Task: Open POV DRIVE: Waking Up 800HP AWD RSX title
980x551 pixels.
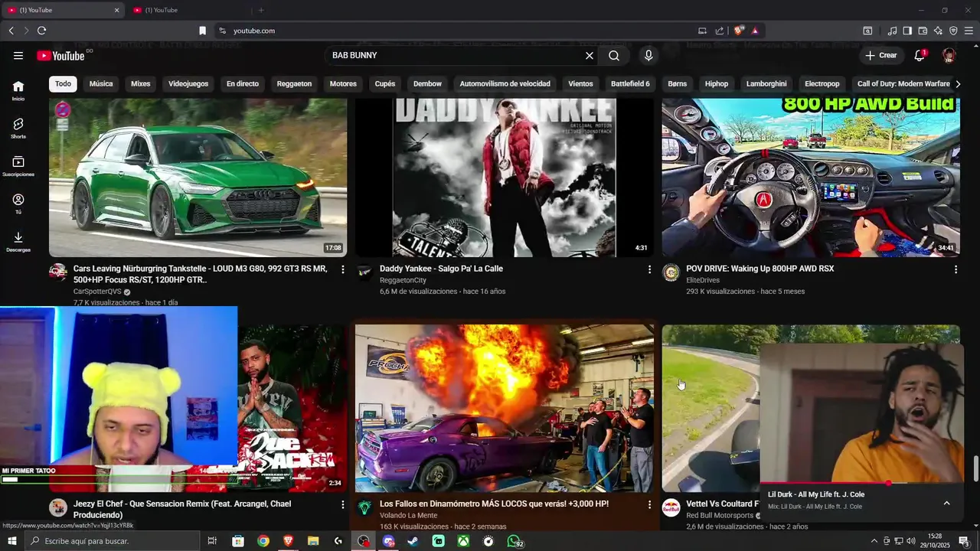Action: pyautogui.click(x=760, y=269)
